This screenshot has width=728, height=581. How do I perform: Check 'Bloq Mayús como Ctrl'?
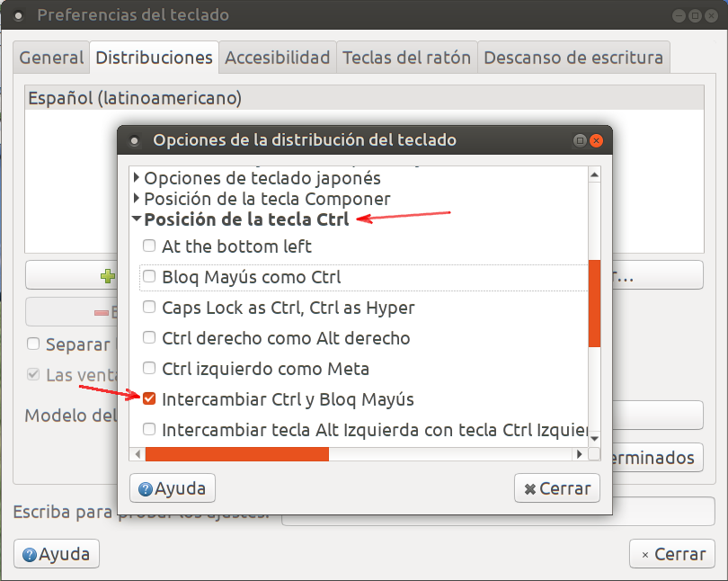pyautogui.click(x=148, y=277)
